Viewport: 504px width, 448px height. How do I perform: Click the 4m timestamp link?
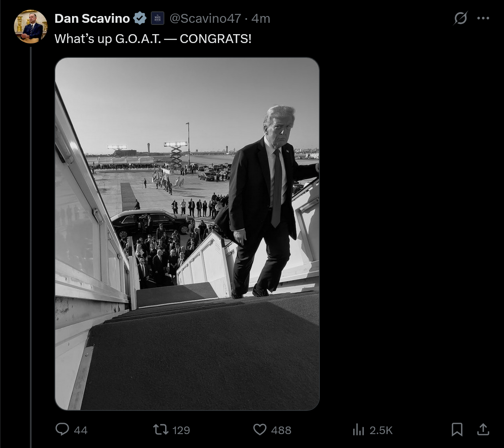click(261, 19)
